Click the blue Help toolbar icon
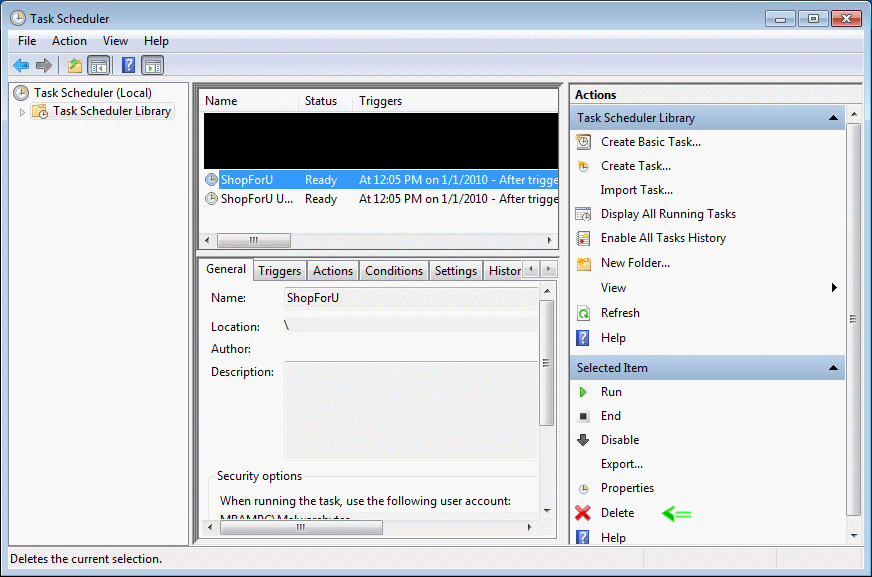 129,66
